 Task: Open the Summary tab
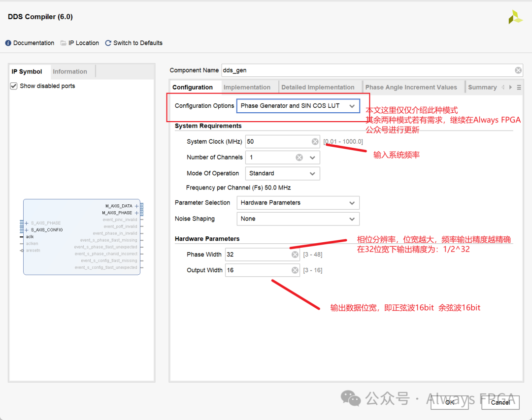click(x=482, y=87)
